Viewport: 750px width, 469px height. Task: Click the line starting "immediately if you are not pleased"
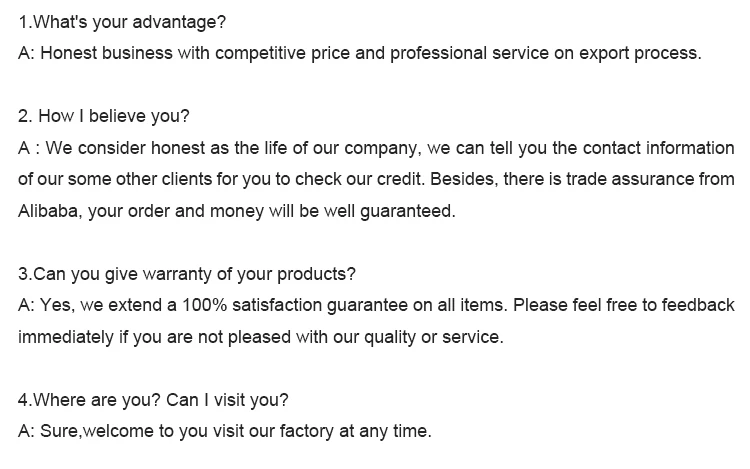[261, 337]
